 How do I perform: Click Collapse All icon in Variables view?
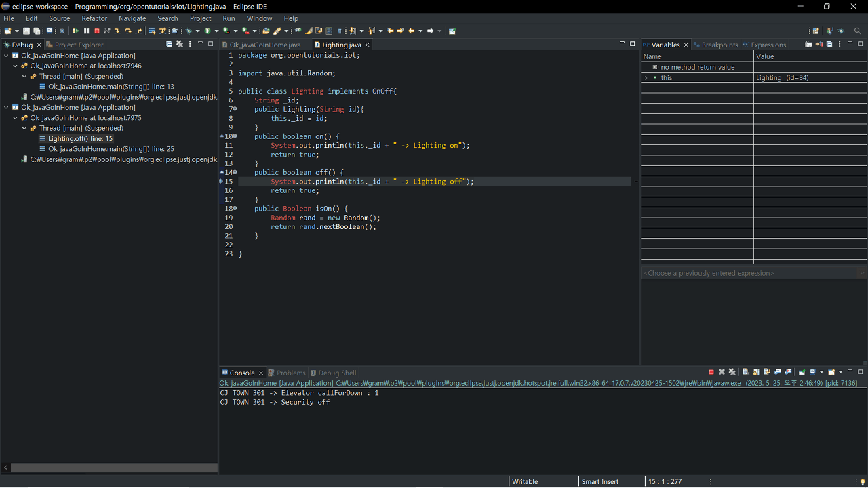coord(829,45)
